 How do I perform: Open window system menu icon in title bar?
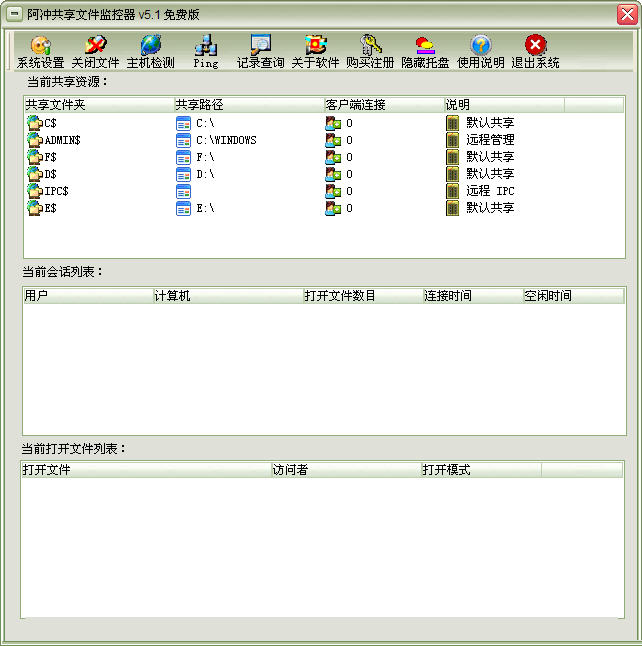pos(14,14)
